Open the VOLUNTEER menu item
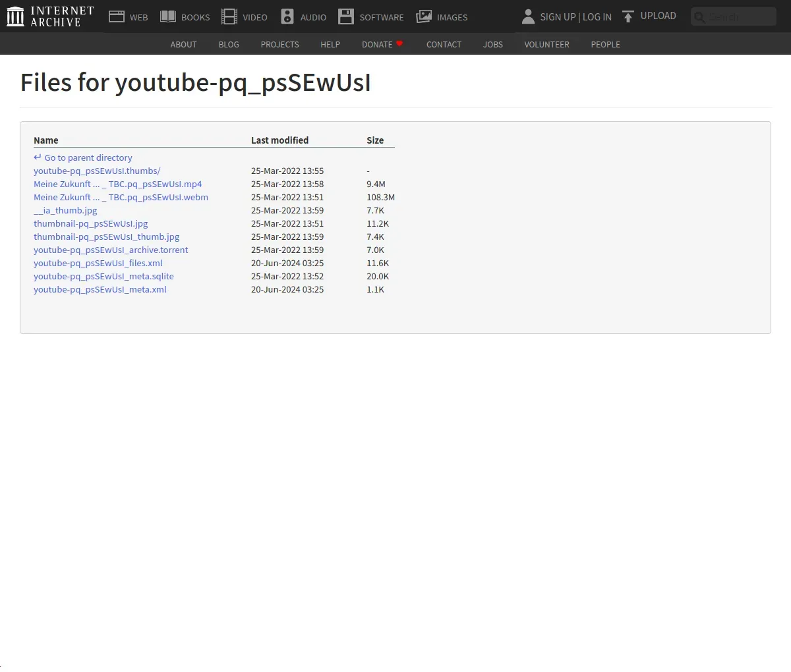 [x=546, y=44]
